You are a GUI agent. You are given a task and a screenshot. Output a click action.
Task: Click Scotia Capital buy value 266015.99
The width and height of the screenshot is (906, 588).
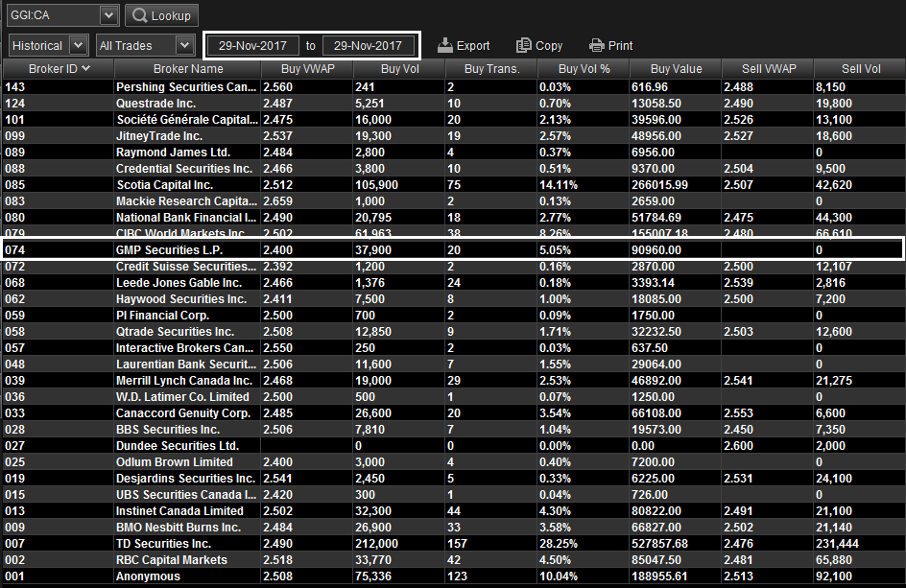tap(660, 185)
